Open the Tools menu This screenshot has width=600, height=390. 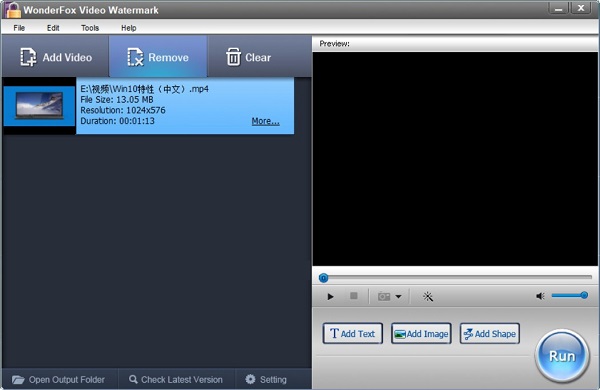(90, 28)
